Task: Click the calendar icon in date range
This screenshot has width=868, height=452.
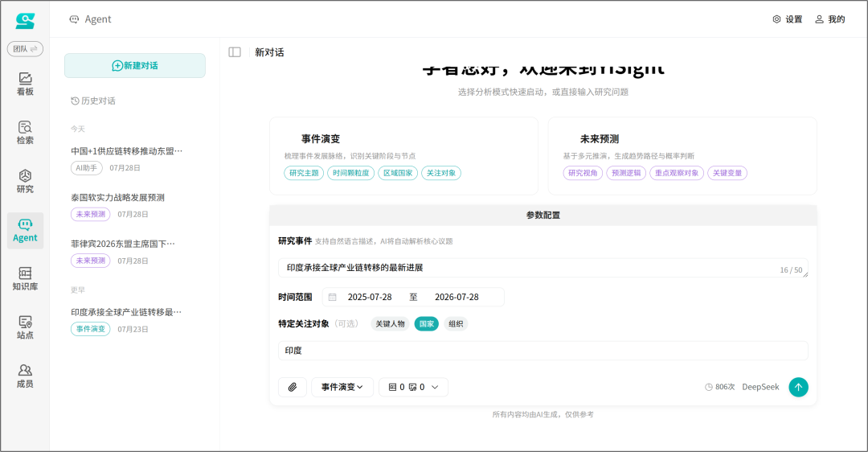Action: (332, 298)
